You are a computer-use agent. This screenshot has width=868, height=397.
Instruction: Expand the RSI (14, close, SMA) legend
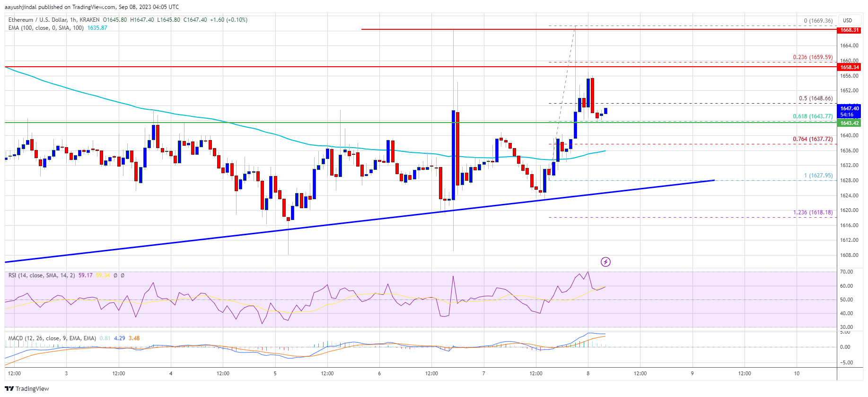(x=42, y=275)
